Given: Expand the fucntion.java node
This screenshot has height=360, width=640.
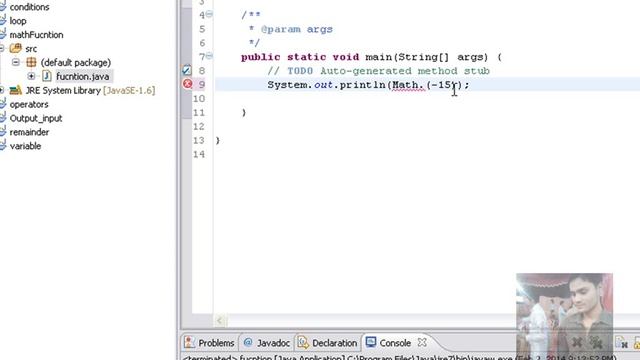Looking at the screenshot, I should (x=31, y=76).
